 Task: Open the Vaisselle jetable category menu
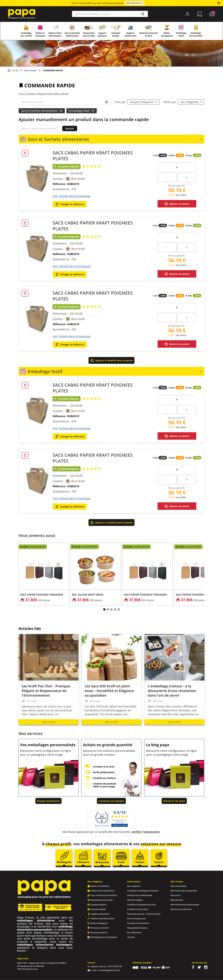coord(115,31)
